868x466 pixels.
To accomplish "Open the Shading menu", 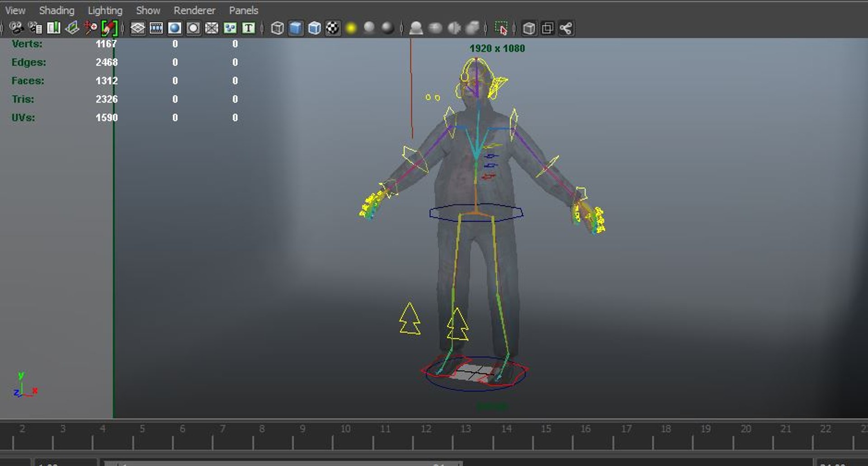I will [57, 10].
